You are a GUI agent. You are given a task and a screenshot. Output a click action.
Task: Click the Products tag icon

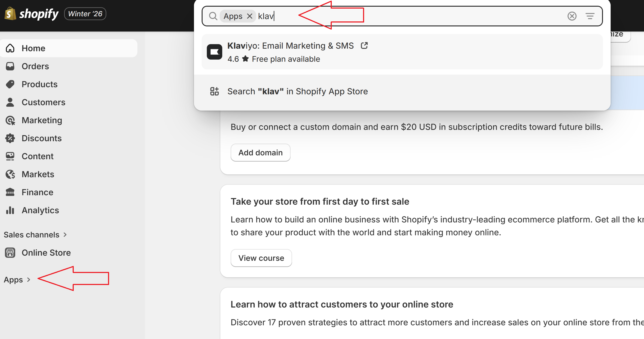(x=10, y=84)
